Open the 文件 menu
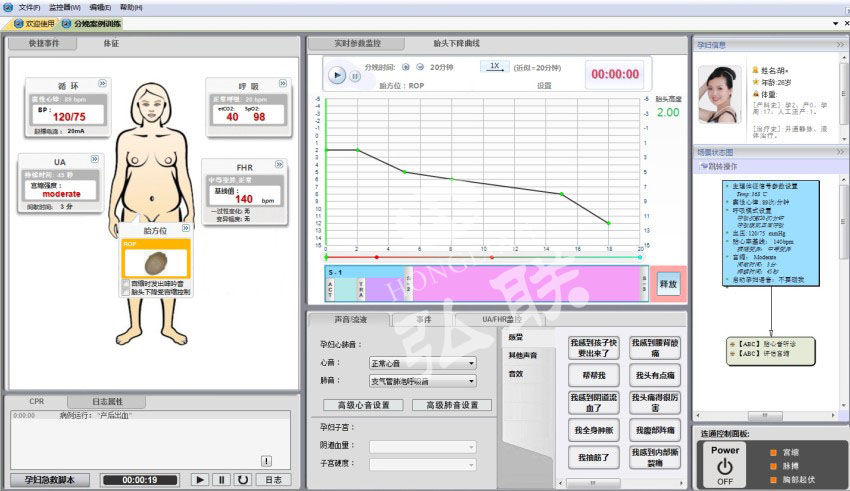The width and height of the screenshot is (850, 491). (29, 8)
